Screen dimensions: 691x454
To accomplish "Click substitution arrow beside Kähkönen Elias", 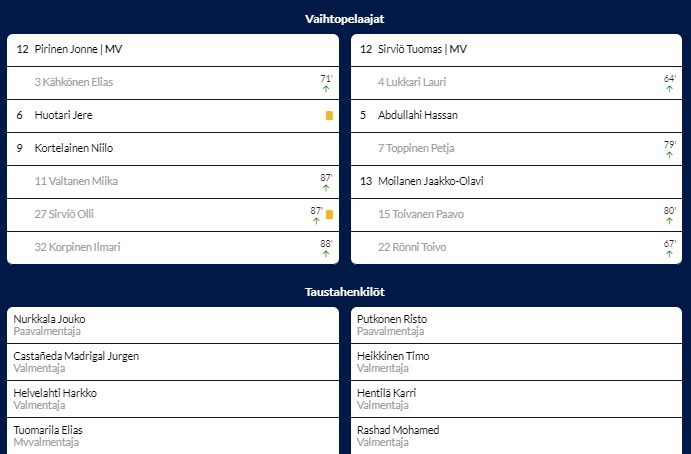I will [x=326, y=89].
